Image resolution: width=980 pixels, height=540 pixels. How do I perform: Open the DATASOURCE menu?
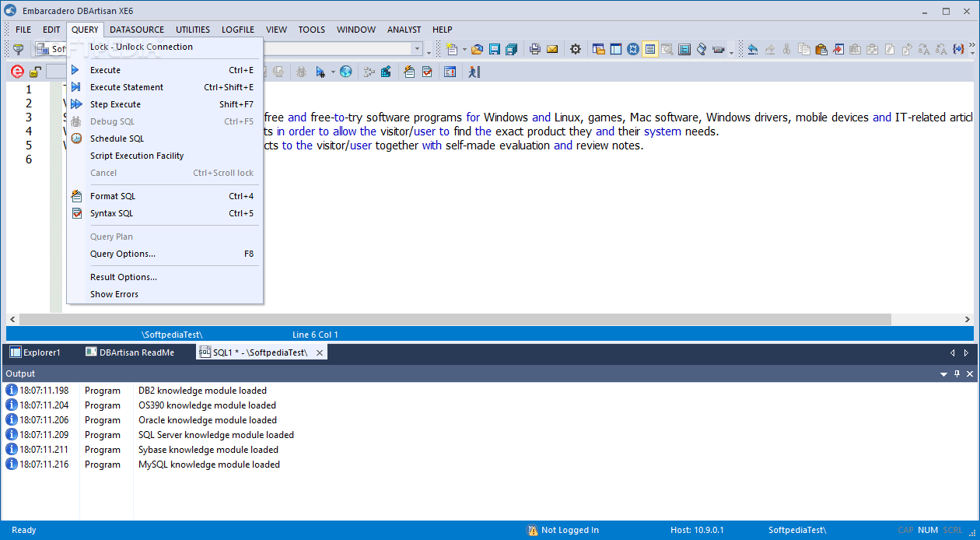pos(137,30)
